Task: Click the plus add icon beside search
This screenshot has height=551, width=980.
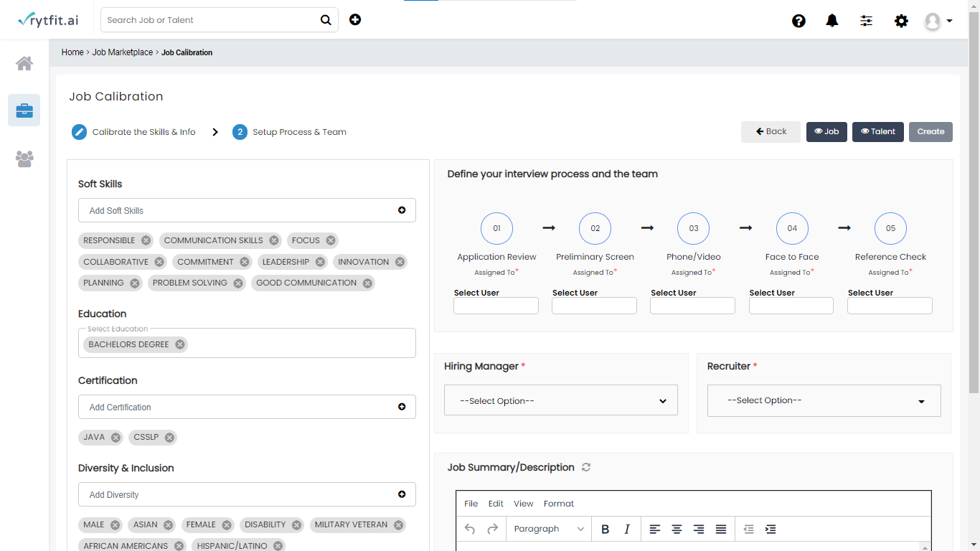Action: (x=355, y=19)
